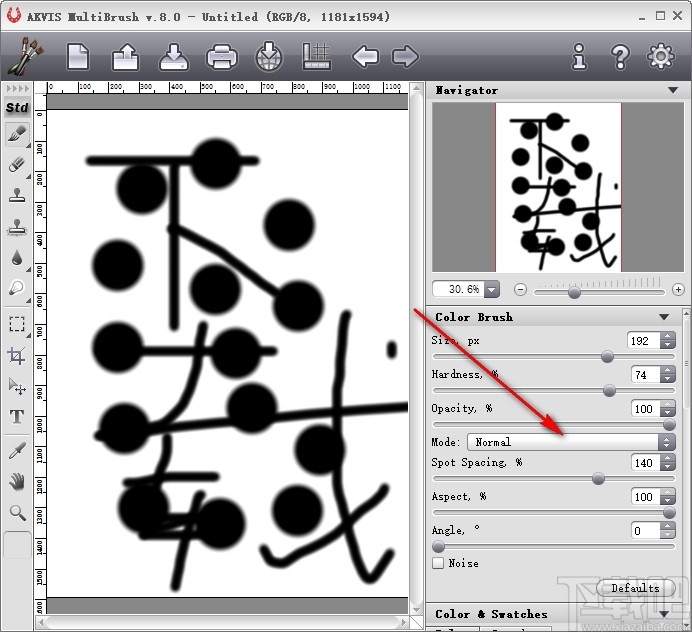692x632 pixels.
Task: Click the Aspect value field
Action: [645, 497]
